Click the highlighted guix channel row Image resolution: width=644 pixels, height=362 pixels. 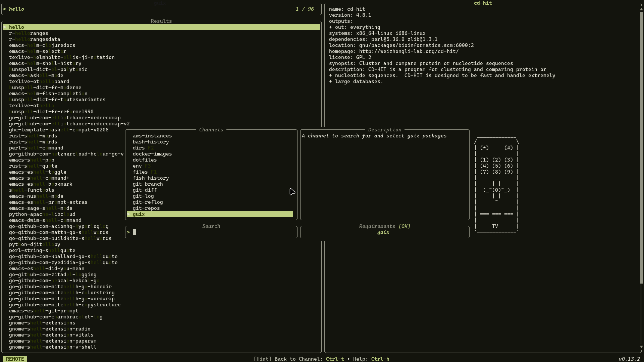tap(210, 214)
